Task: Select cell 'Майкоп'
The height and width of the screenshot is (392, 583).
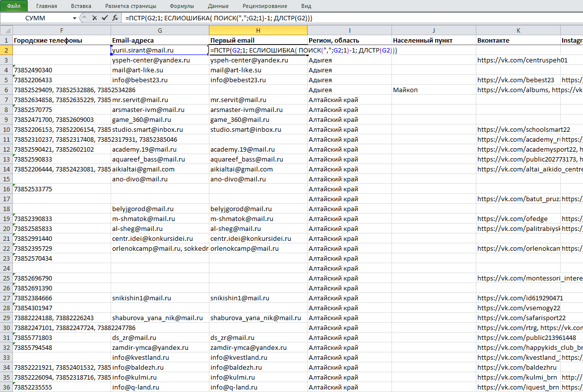Action: click(x=434, y=90)
